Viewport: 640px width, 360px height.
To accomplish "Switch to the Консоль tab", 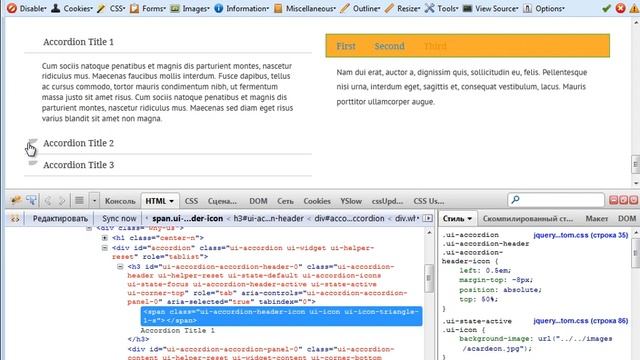I will click(120, 201).
